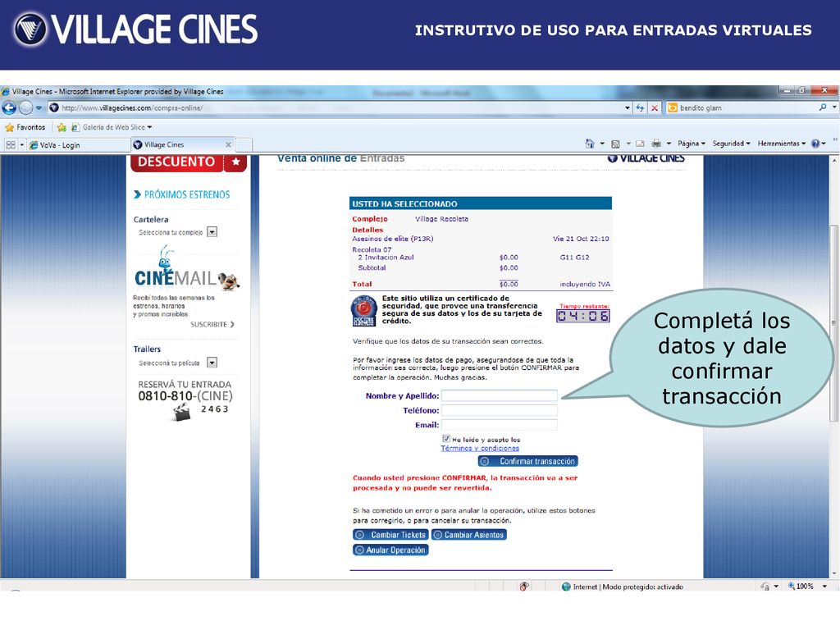840x630 pixels.
Task: Click the villagecines.com address bar
Action: coord(335,107)
